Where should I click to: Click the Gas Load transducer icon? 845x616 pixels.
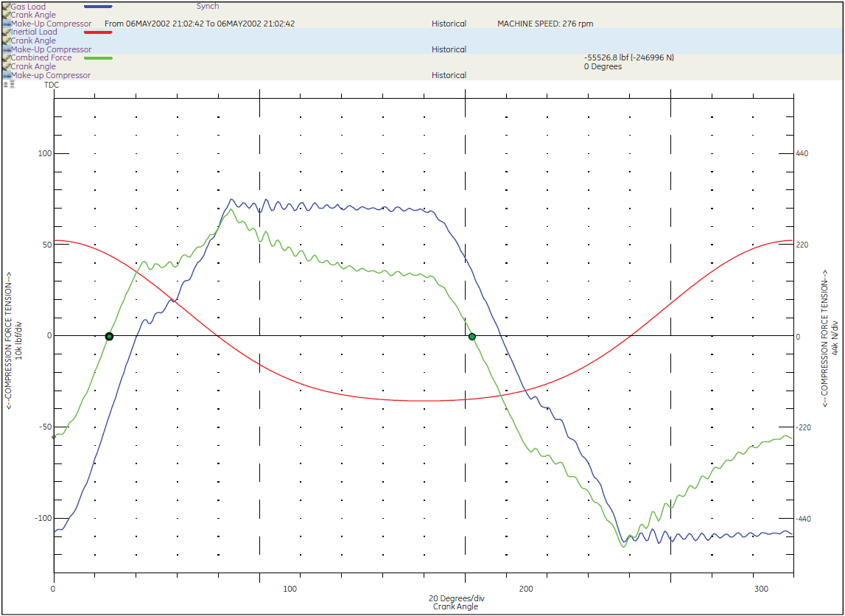point(7,6)
